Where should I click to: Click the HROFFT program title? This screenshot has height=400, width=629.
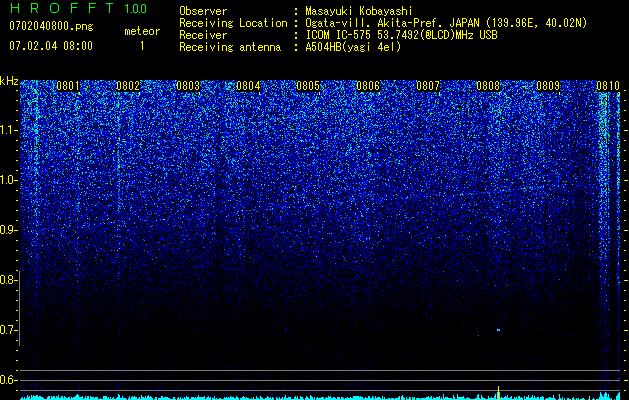coord(62,8)
